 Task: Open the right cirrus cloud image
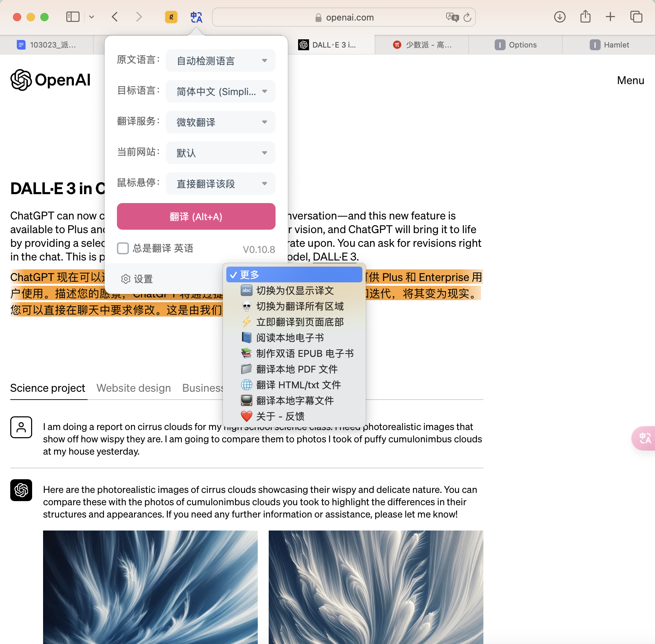pyautogui.click(x=376, y=587)
